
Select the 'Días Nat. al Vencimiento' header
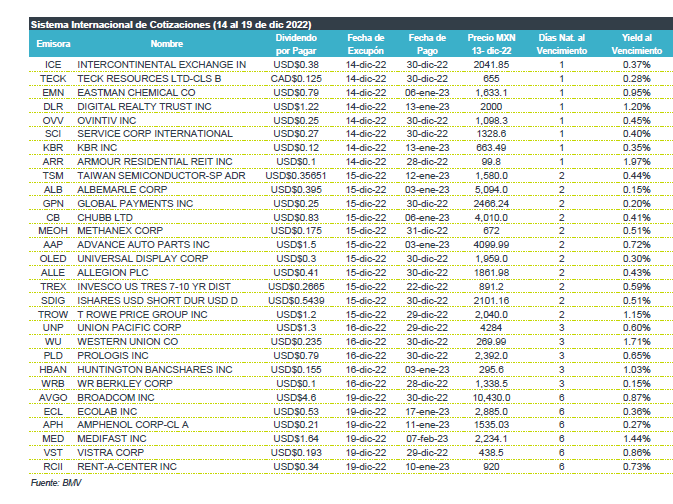pos(561,44)
